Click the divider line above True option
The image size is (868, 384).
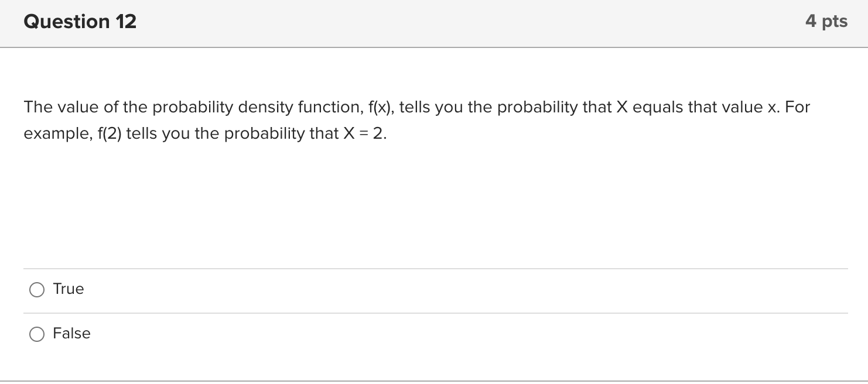433,268
